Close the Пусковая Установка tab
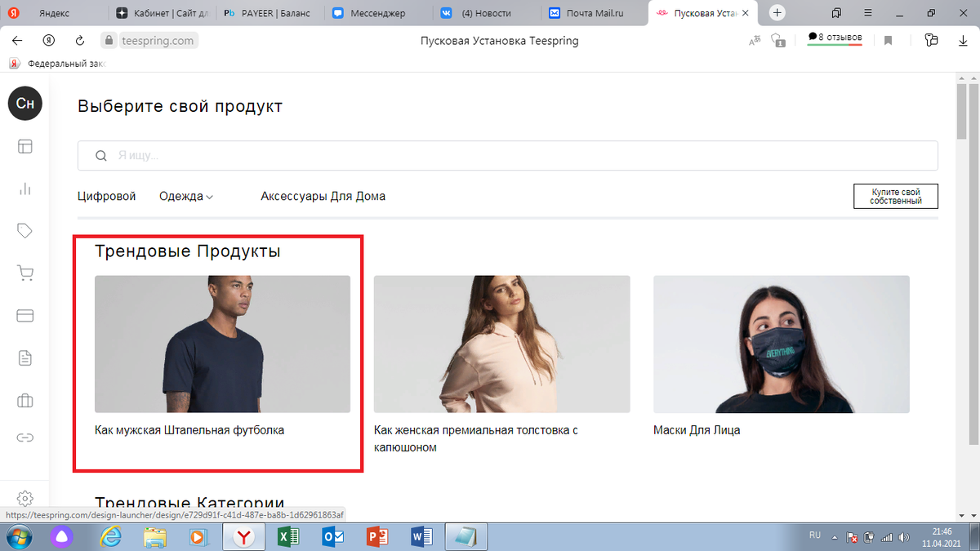 [x=745, y=13]
